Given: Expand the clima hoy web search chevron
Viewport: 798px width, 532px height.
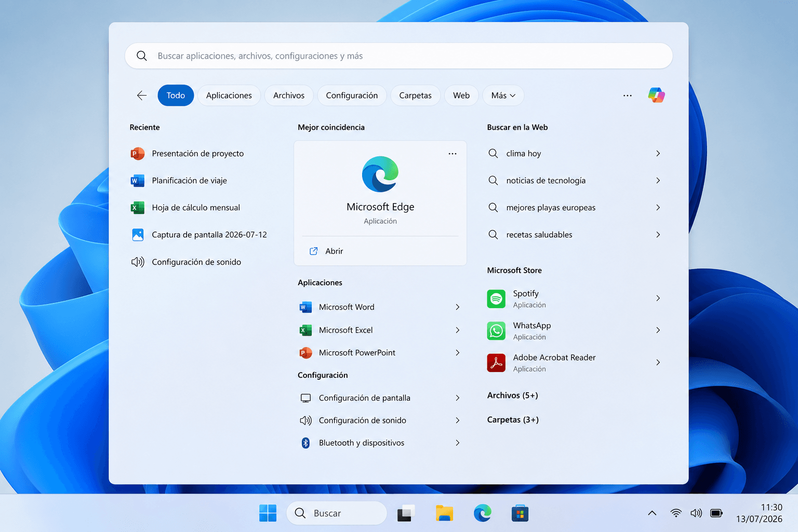Looking at the screenshot, I should [658, 153].
